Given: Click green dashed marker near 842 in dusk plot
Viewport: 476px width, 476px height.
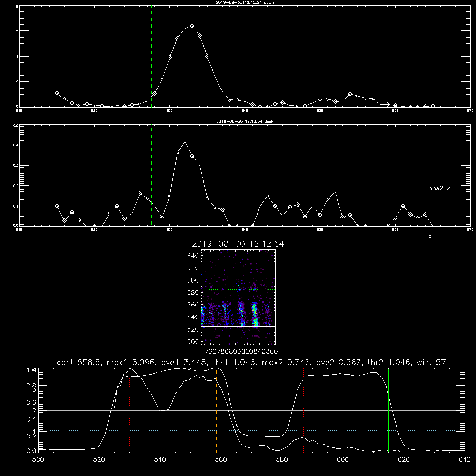Looking at the screenshot, I should (x=263, y=176).
